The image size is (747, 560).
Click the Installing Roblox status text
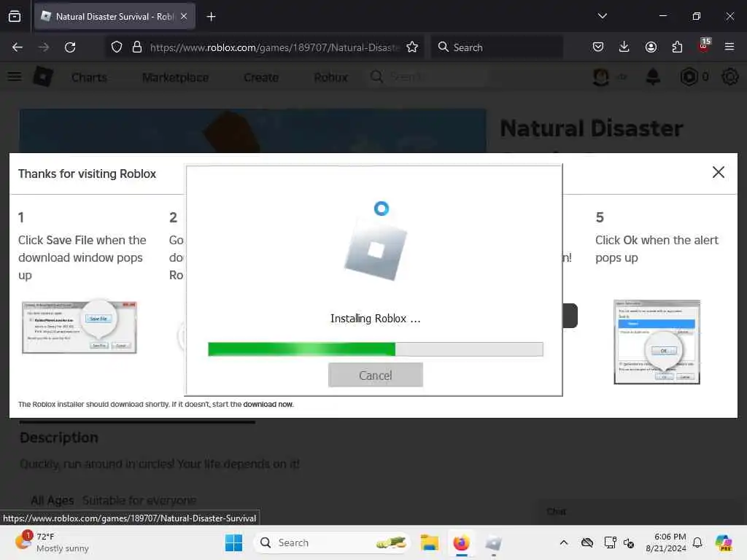[376, 319]
